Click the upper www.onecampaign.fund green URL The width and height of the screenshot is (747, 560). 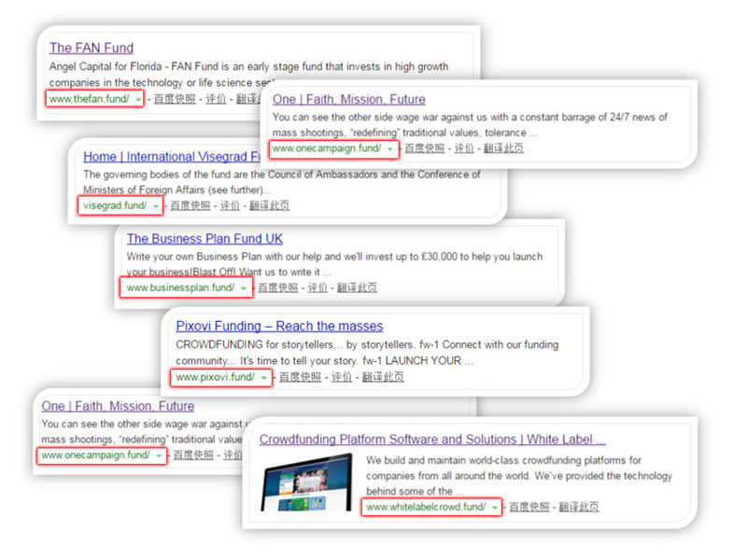[x=327, y=148]
